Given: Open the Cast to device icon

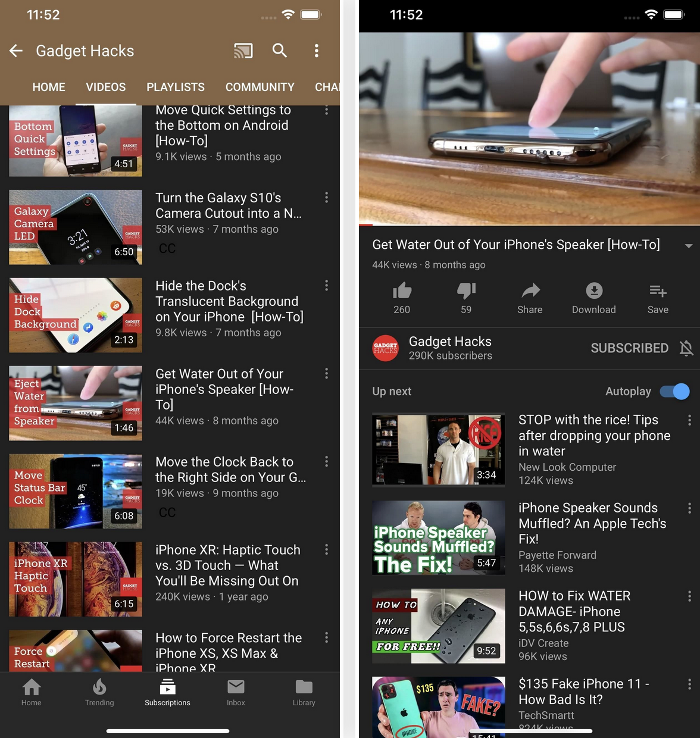Looking at the screenshot, I should pyautogui.click(x=243, y=51).
